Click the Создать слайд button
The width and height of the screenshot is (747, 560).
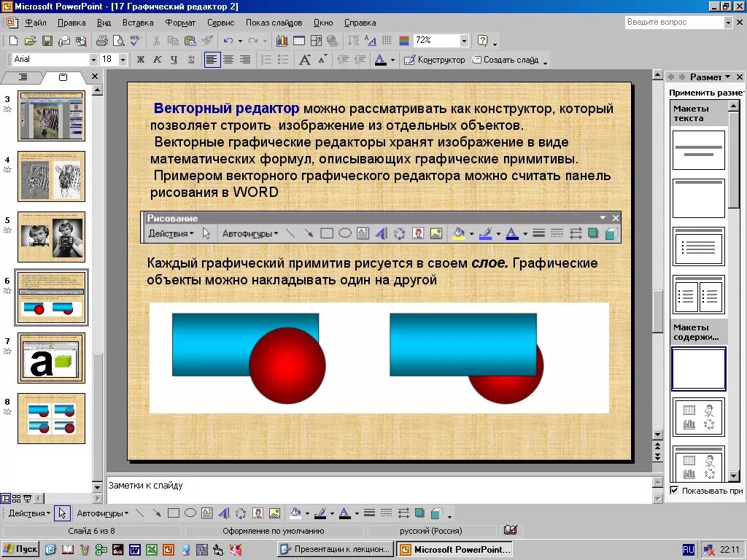[x=506, y=60]
